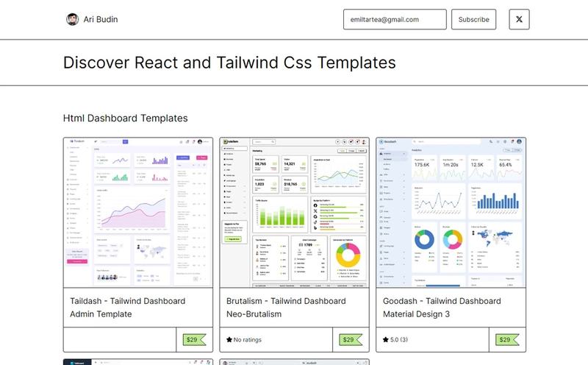Open the X (Twitter) profile icon

coord(519,19)
